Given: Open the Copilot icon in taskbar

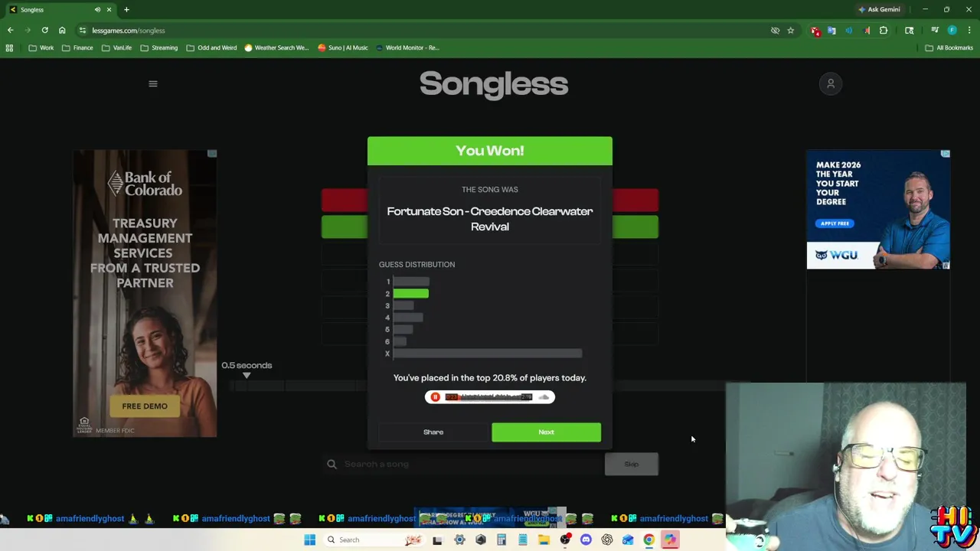Looking at the screenshot, I should [670, 540].
